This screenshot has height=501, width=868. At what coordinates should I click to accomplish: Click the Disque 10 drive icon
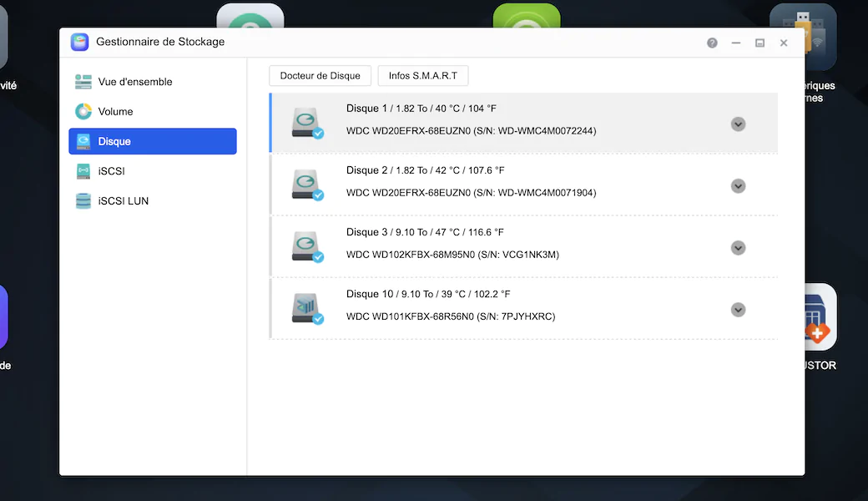click(307, 309)
